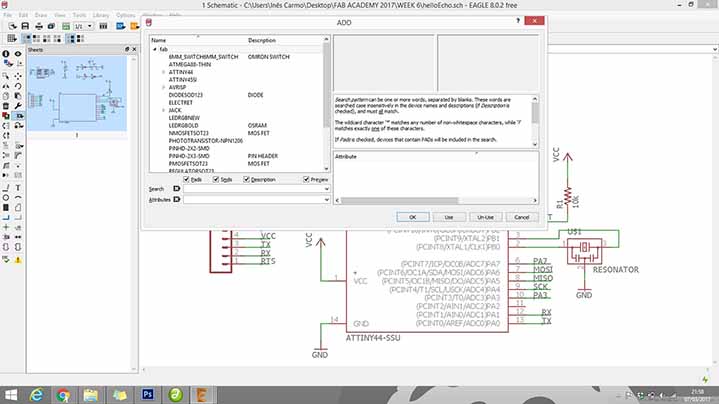
Task: Open the Search field dropdown arrow
Action: click(x=326, y=189)
